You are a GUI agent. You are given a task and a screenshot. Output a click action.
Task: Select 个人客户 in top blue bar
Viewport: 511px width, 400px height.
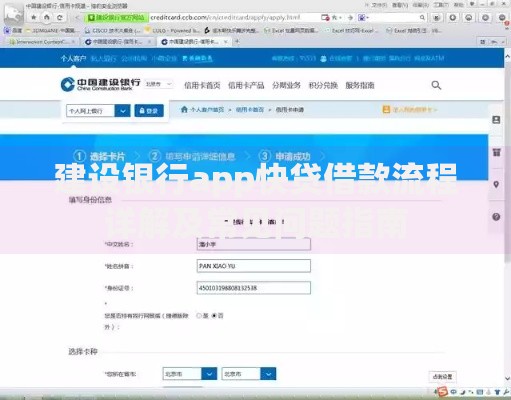[x=73, y=59]
